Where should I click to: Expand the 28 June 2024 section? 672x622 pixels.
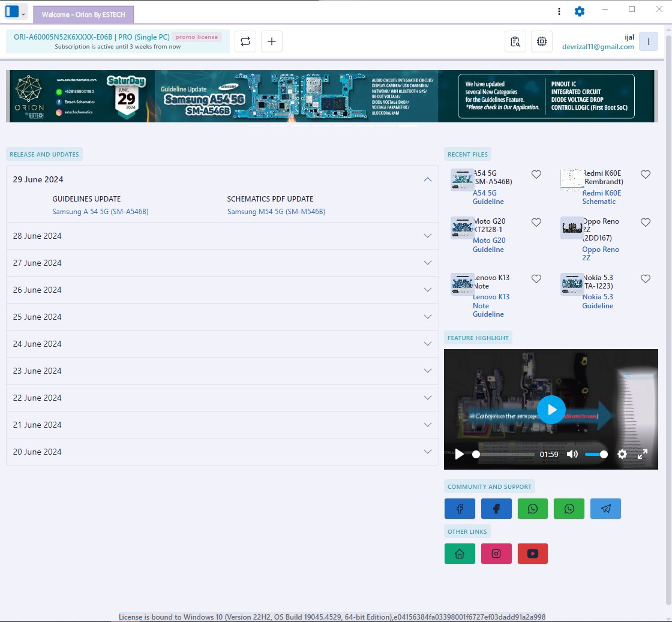pos(223,236)
